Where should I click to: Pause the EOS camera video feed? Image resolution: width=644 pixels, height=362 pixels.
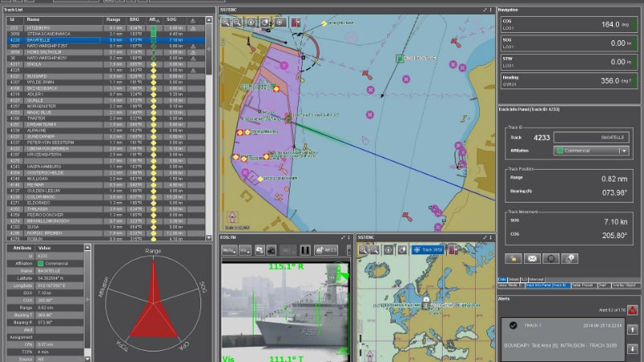pyautogui.click(x=305, y=251)
